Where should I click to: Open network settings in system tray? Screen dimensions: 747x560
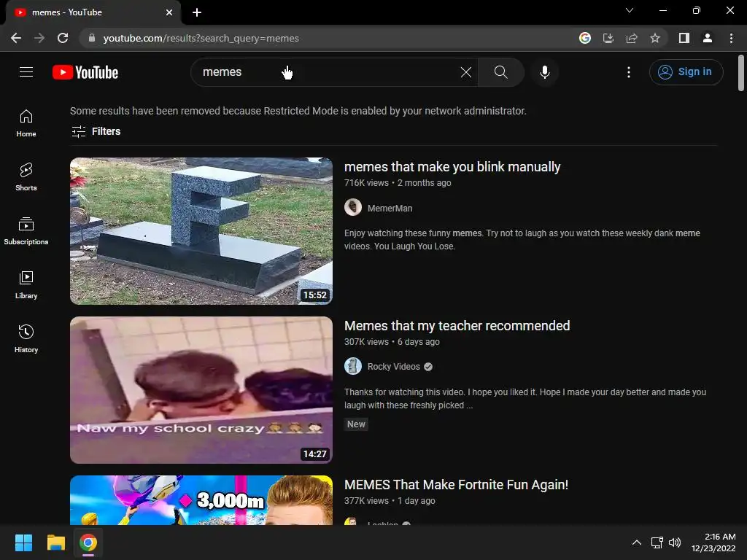(657, 542)
